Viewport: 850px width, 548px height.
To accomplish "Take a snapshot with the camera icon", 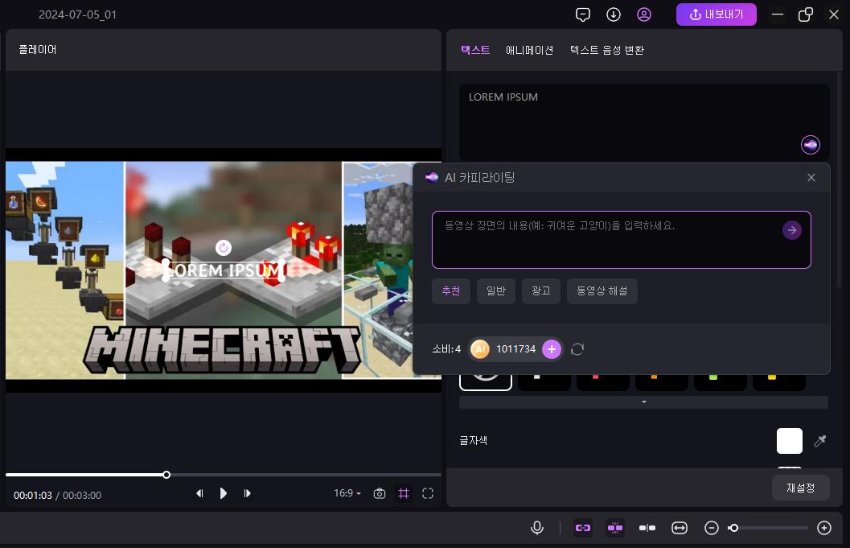I will [x=379, y=493].
